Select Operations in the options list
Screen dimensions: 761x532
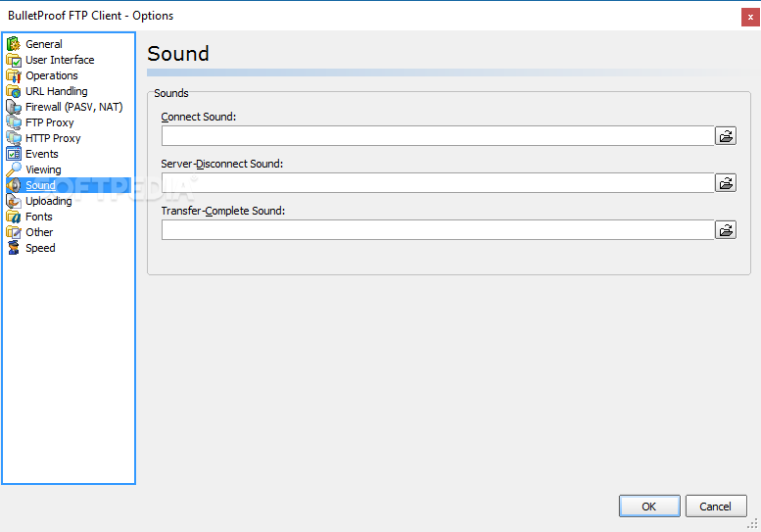pos(52,75)
